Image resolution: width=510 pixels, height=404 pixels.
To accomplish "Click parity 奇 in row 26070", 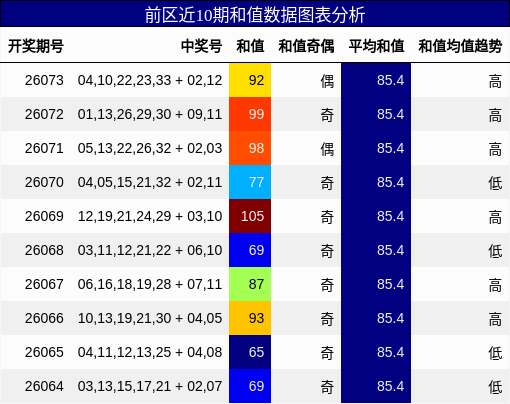I will [x=327, y=183].
